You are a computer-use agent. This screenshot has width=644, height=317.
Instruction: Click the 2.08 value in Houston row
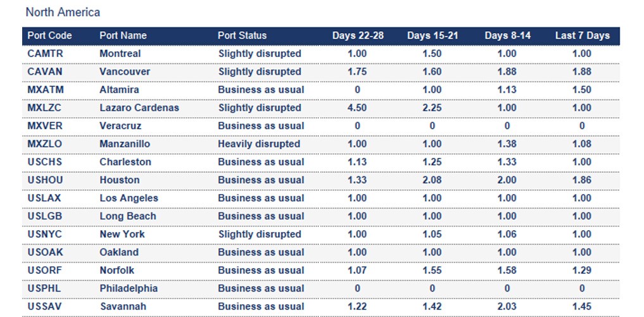click(432, 180)
